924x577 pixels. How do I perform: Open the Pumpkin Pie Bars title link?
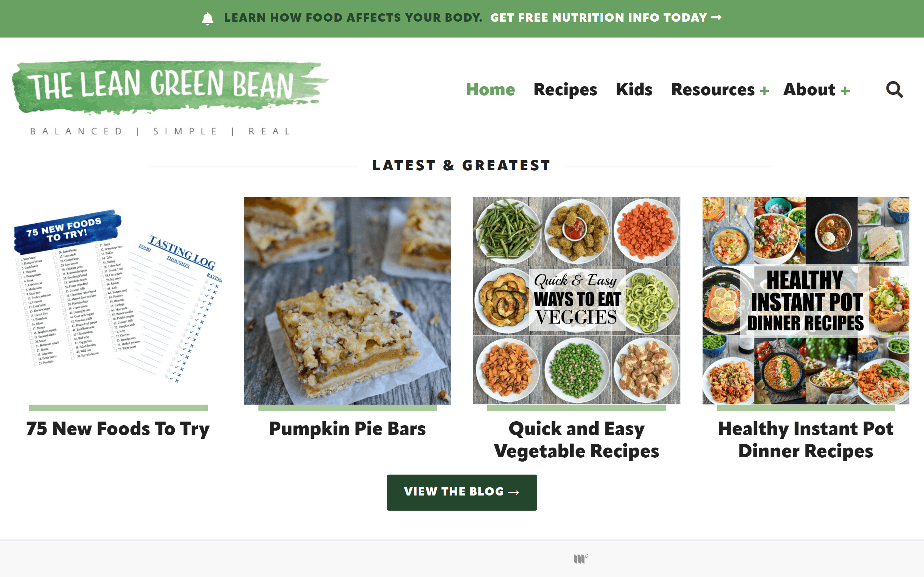click(x=347, y=428)
